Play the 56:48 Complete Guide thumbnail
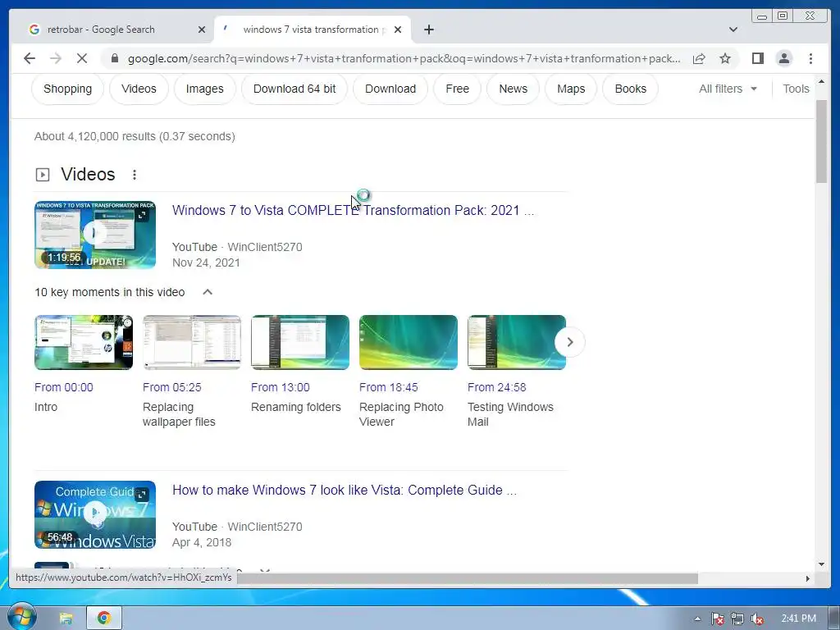 coord(95,514)
